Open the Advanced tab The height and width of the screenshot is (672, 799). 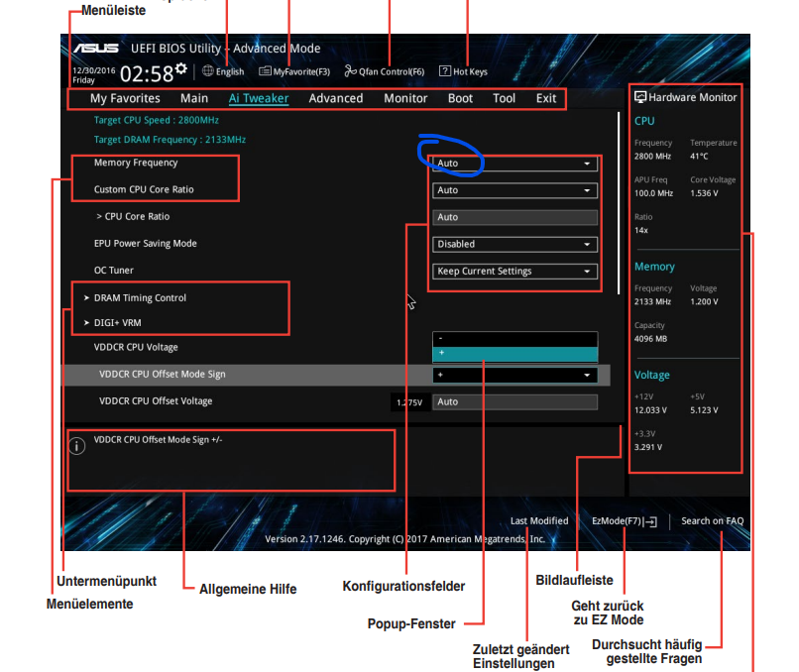tap(336, 98)
